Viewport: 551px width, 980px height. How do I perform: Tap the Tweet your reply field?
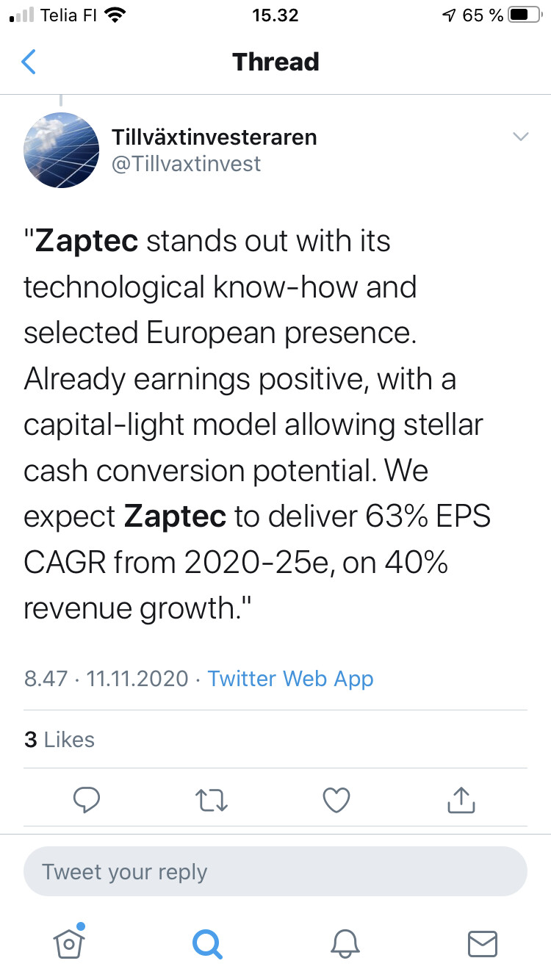click(x=275, y=872)
